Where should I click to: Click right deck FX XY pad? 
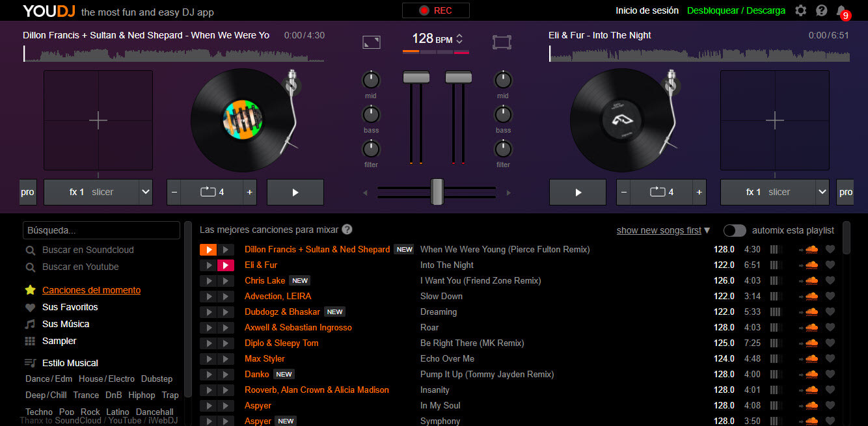(775, 120)
